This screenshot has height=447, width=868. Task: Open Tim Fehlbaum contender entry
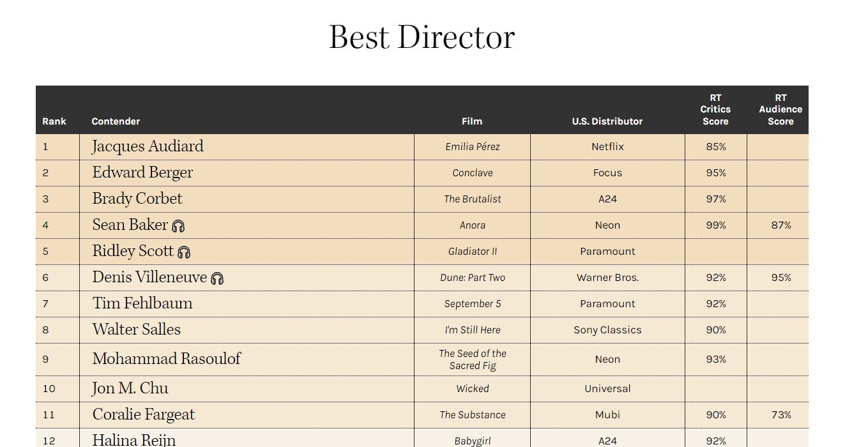coord(142,303)
